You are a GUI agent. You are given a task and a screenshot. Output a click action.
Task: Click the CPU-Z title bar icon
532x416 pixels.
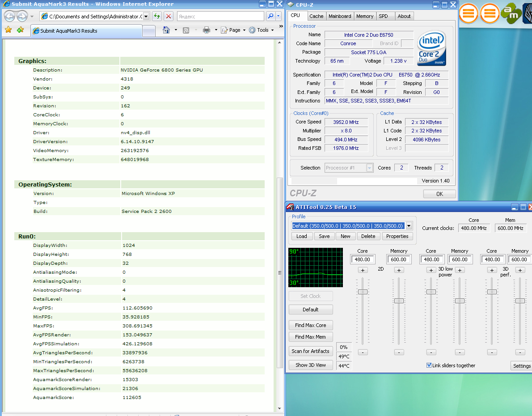tap(291, 4)
